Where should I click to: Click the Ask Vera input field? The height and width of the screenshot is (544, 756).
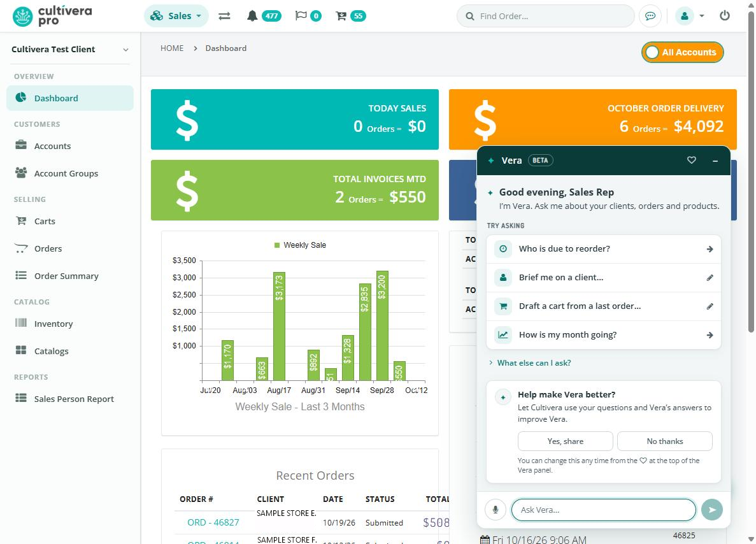603,510
